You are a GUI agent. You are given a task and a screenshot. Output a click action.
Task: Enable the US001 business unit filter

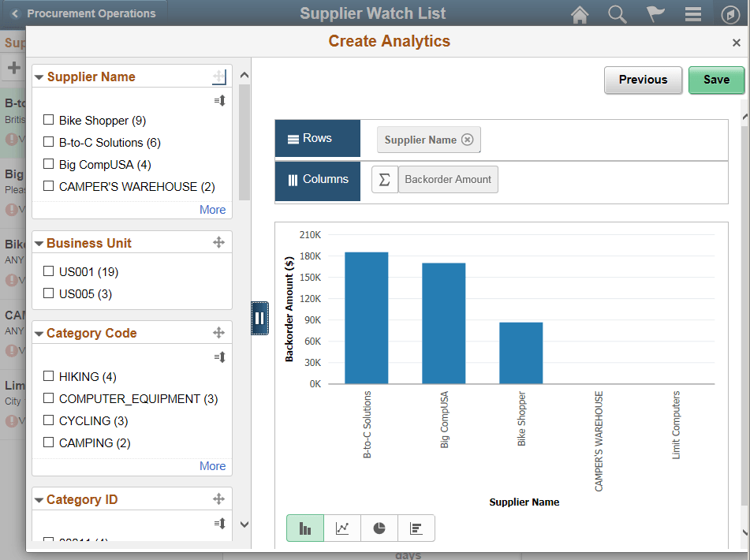click(x=49, y=272)
